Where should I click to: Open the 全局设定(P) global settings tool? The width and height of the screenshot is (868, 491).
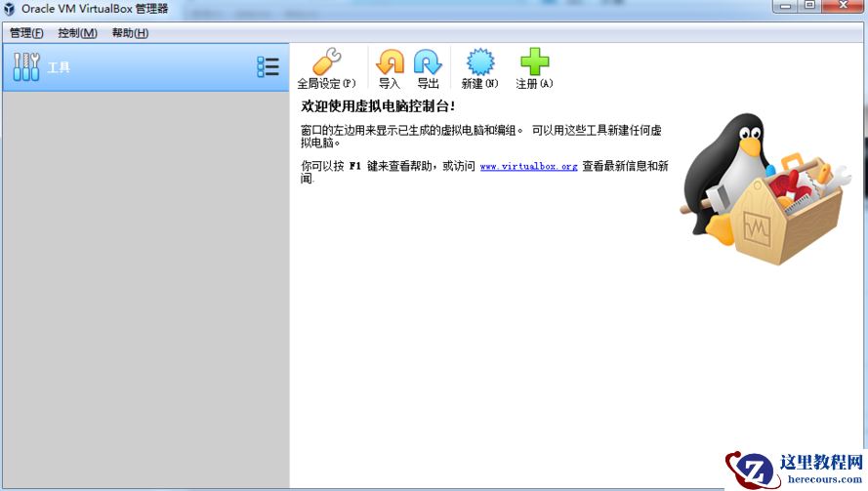pos(327,68)
